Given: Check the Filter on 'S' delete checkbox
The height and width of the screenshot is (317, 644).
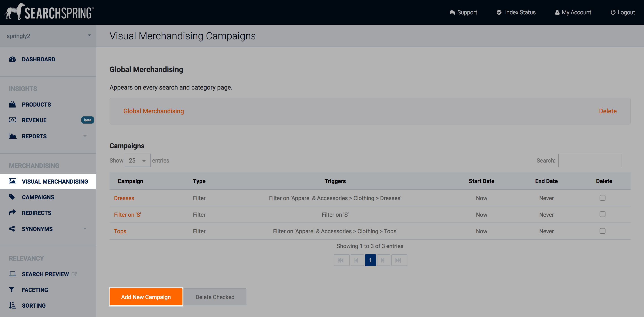Looking at the screenshot, I should click(602, 214).
